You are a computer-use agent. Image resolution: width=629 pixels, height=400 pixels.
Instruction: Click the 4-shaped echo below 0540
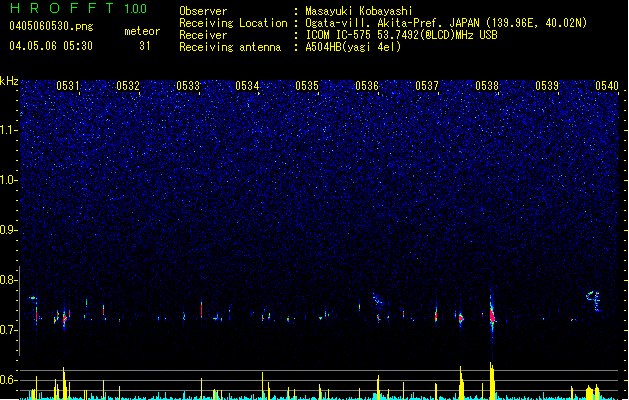(594, 301)
